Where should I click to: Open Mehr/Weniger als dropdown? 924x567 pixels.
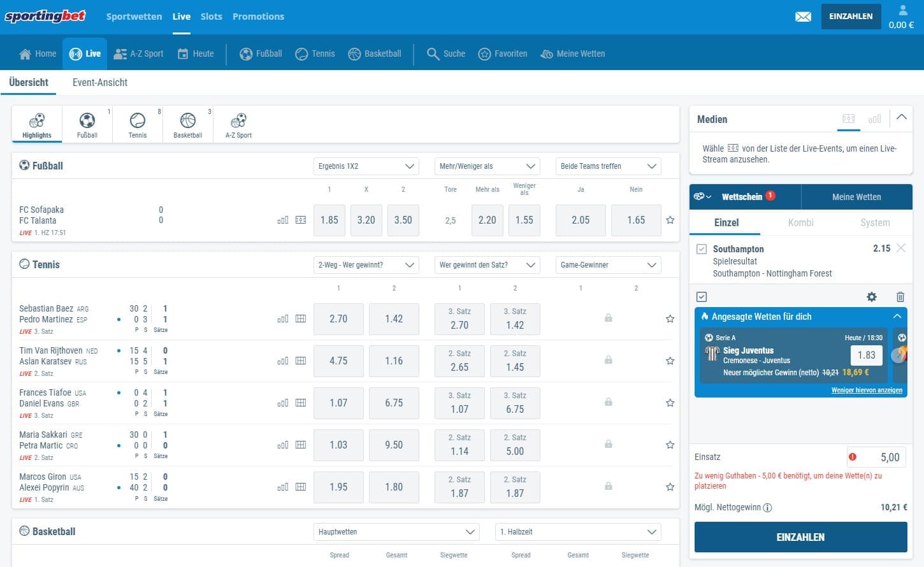[487, 166]
